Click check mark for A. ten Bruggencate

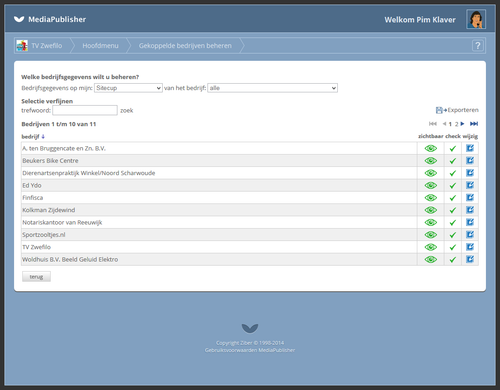coord(453,149)
